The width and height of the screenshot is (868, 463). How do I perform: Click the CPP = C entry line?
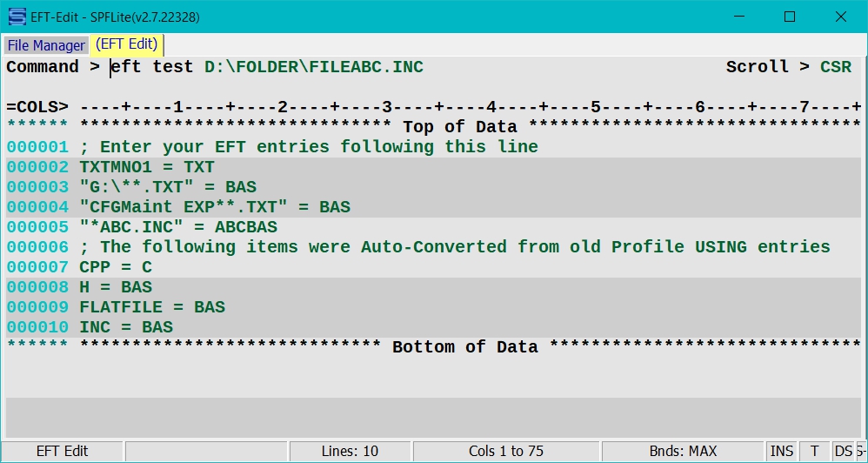click(x=116, y=267)
